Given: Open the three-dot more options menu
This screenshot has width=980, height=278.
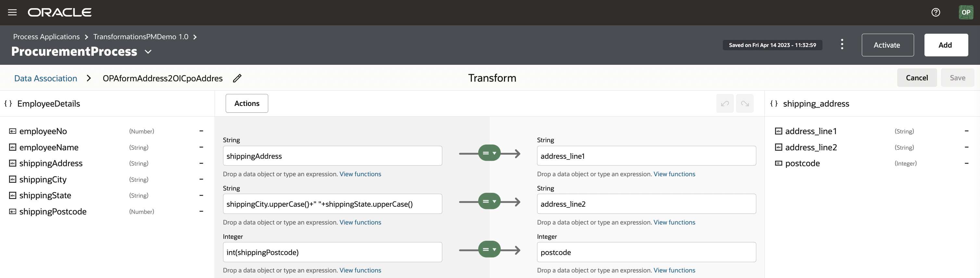Looking at the screenshot, I should click(842, 45).
